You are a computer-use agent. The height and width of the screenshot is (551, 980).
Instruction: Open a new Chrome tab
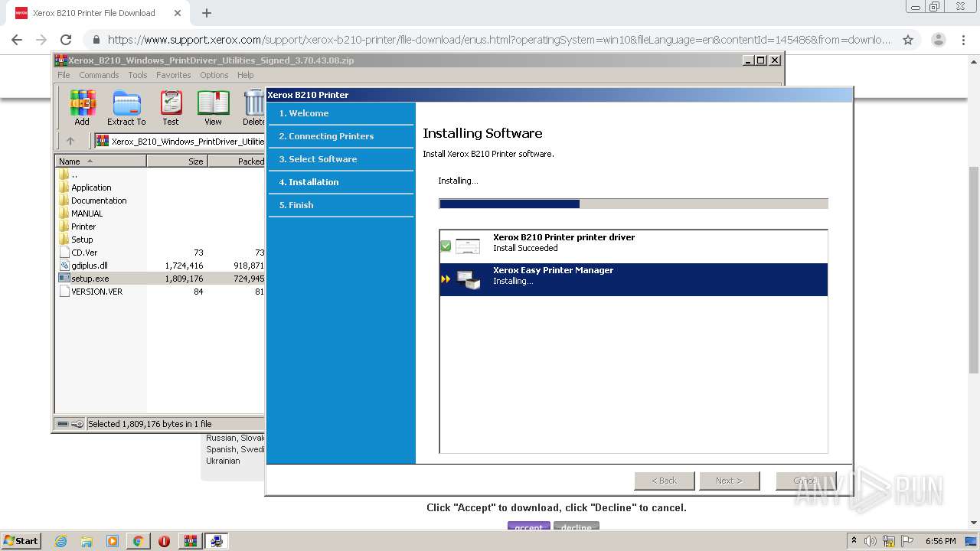[x=206, y=13]
